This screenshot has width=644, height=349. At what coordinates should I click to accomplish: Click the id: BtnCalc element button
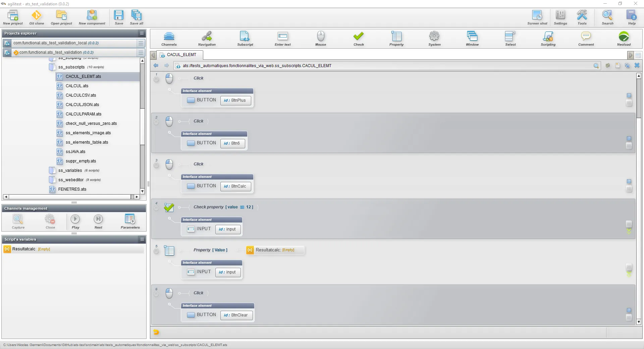pyautogui.click(x=235, y=186)
